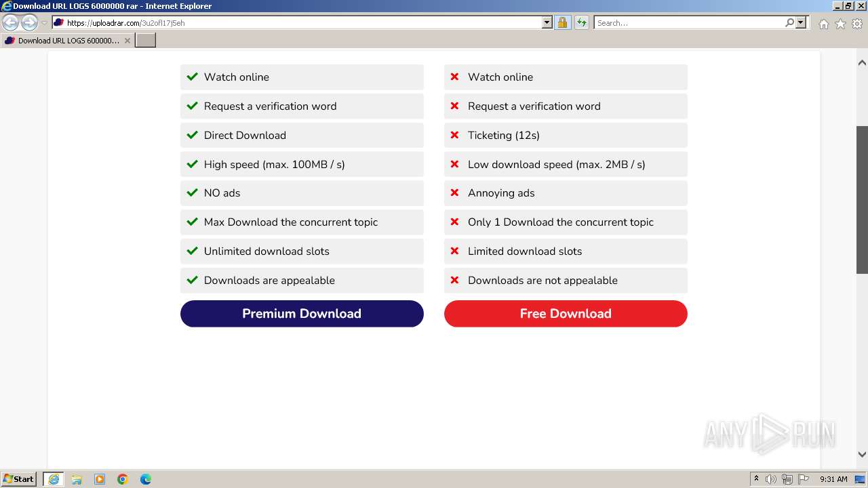Click green check beside NO ads
Screen dimensions: 868x488
(x=192, y=192)
